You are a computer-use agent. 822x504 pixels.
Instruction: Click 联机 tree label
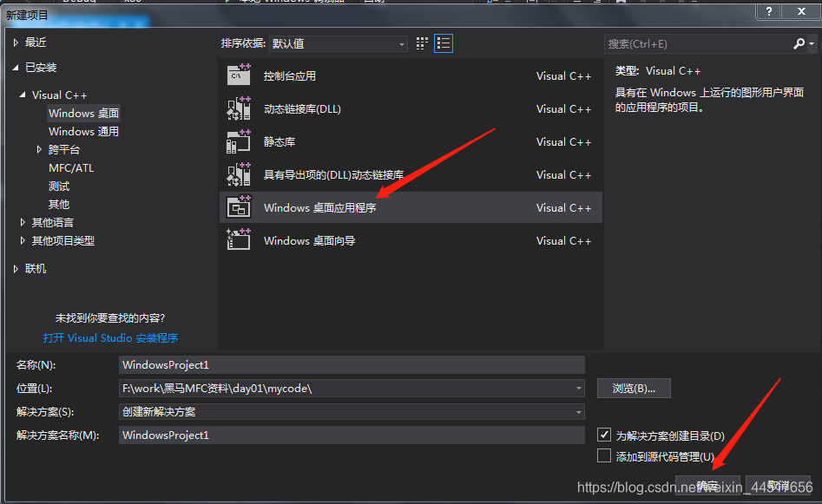coord(36,269)
